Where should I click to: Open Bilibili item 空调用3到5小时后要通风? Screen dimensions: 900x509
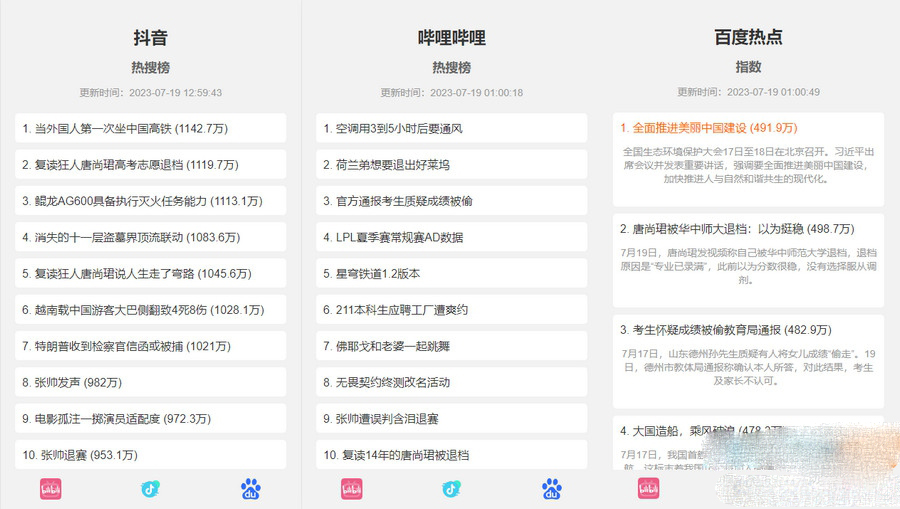[451, 128]
